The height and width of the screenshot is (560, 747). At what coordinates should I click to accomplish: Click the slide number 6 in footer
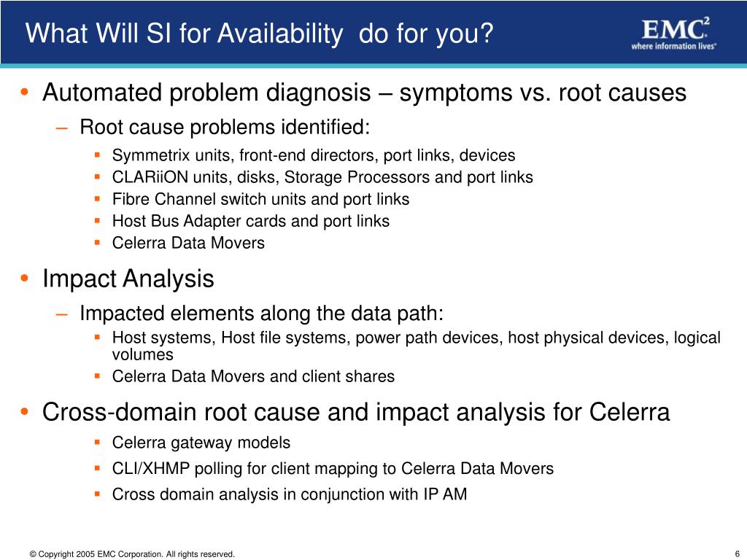[x=738, y=554]
